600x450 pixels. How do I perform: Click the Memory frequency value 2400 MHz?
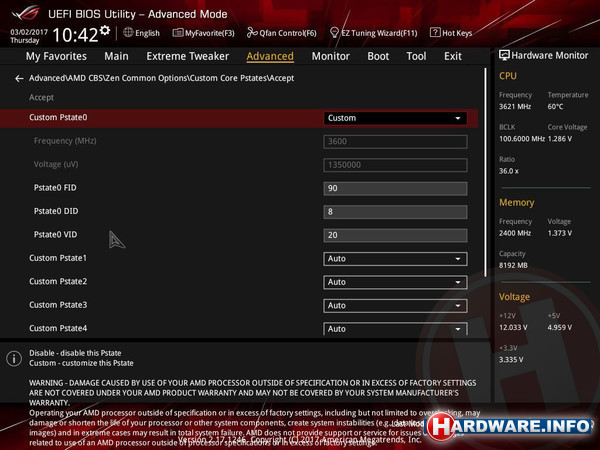[x=515, y=233]
